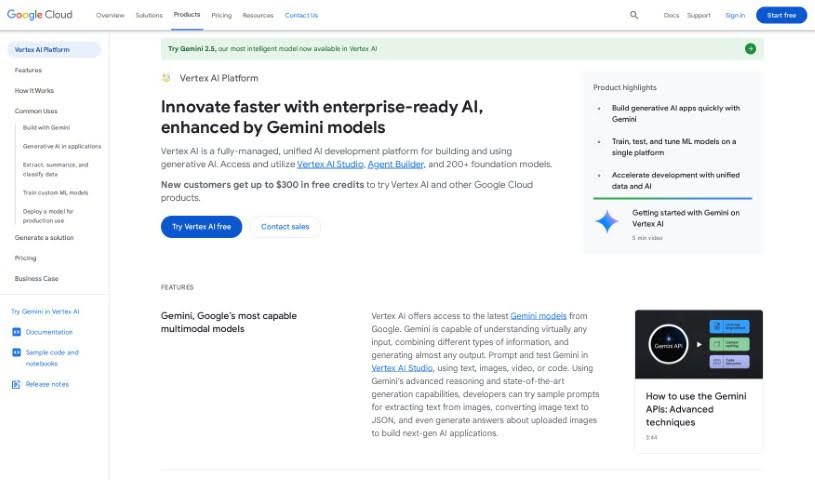The height and width of the screenshot is (480, 815).
Task: Jump to Features in the sidebar
Action: click(28, 70)
